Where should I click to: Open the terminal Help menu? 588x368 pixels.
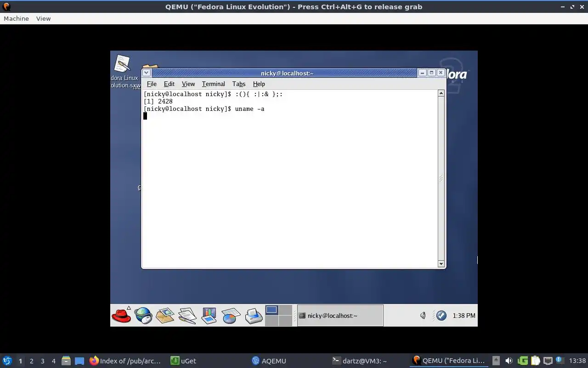259,84
